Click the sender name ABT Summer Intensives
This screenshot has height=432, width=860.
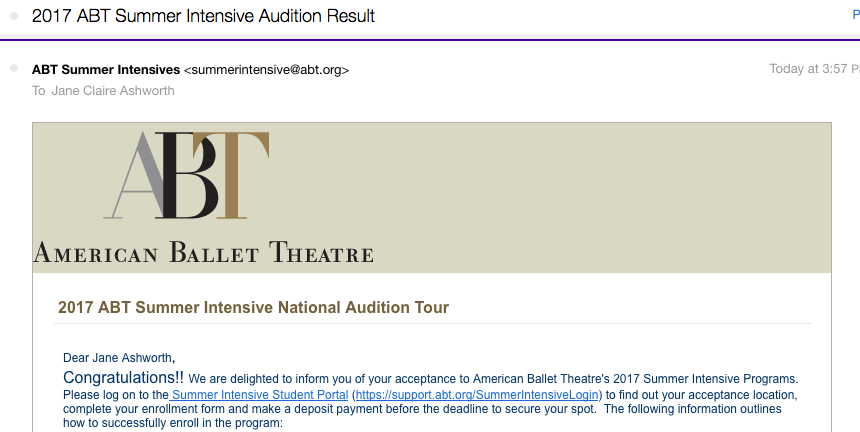(106, 70)
